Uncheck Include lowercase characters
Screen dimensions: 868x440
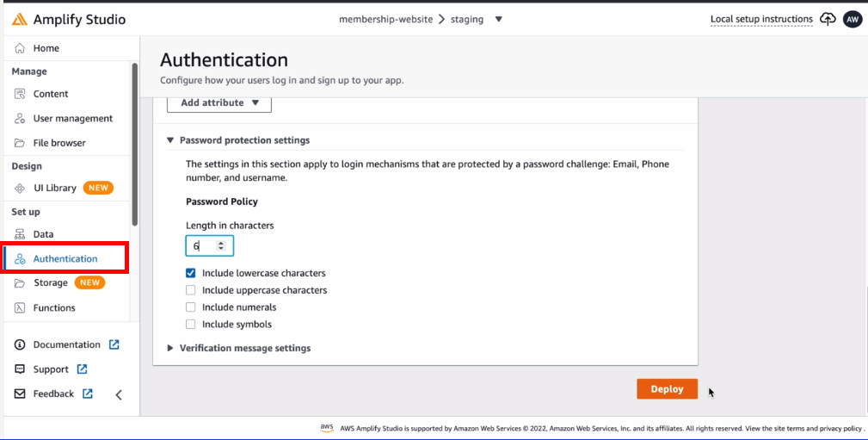coord(190,273)
